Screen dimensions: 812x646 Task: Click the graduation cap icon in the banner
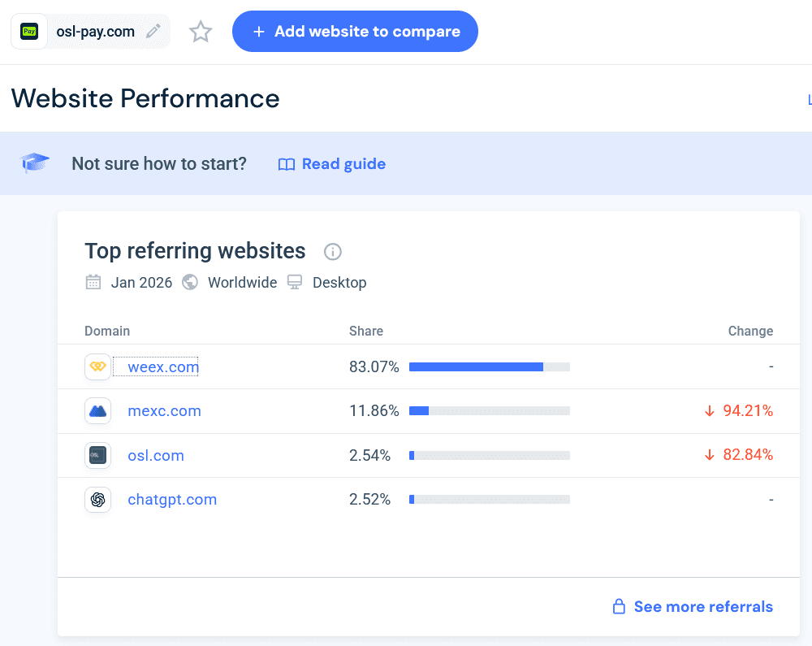pyautogui.click(x=34, y=163)
